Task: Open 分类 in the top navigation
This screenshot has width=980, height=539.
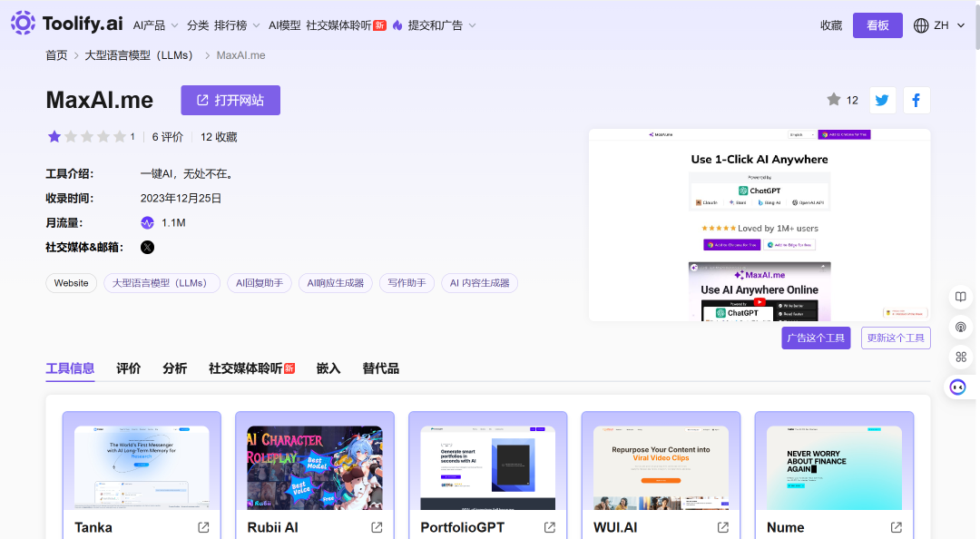Action: click(x=198, y=25)
